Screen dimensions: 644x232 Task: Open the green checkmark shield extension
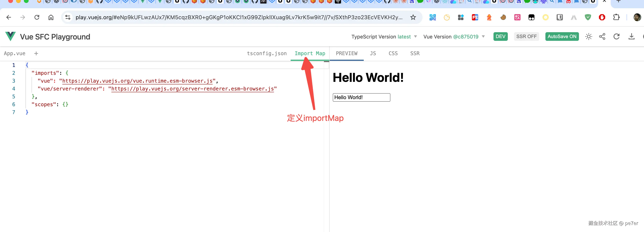point(588,17)
